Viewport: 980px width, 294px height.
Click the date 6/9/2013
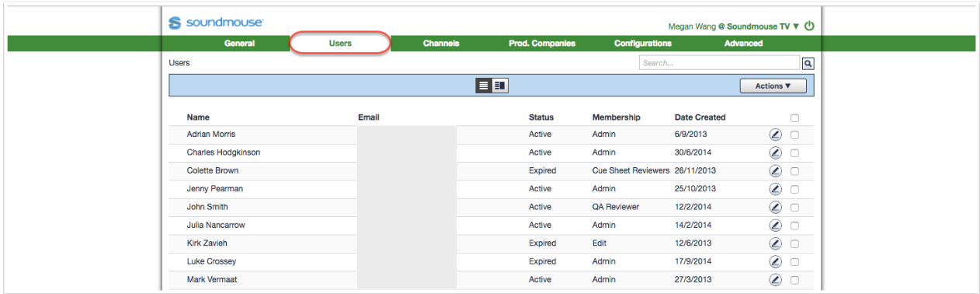690,135
